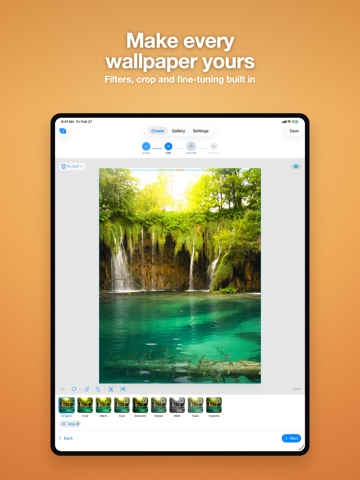Apply the Muted filter
Screen dimensions: 360x480
(x=159, y=405)
